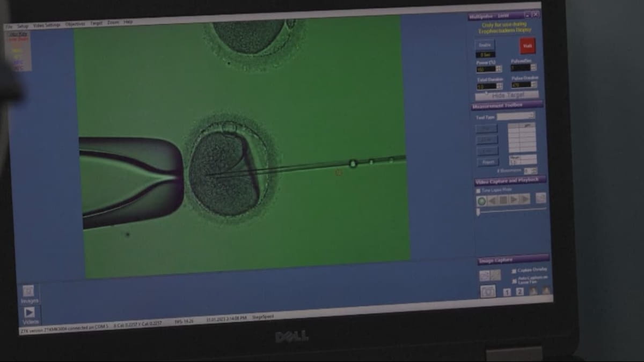Image resolution: width=644 pixels, height=362 pixels.
Task: Click the camera snapshot icon in Image Capture
Action: [x=488, y=291]
